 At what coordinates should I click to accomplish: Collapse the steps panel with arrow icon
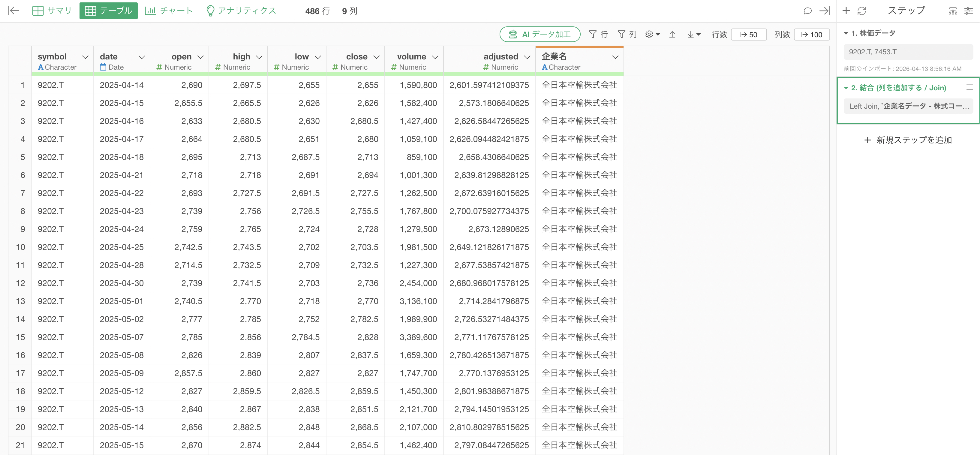tap(824, 11)
